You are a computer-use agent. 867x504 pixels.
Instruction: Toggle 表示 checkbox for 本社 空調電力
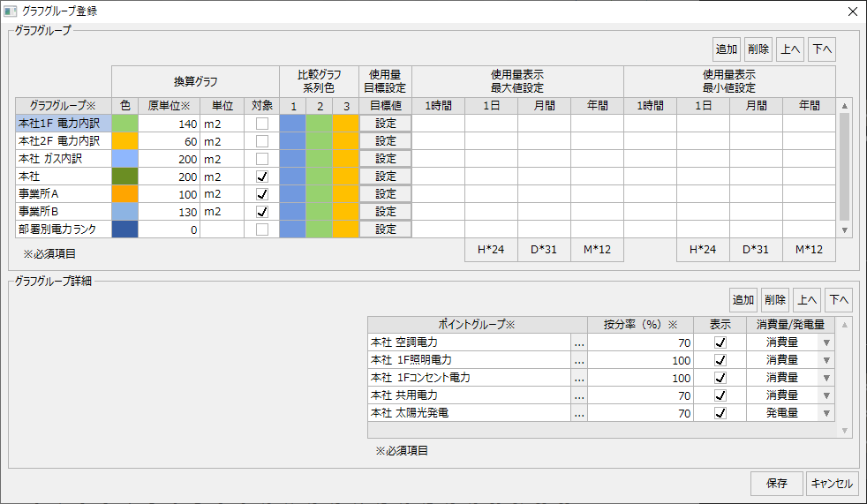tap(720, 342)
